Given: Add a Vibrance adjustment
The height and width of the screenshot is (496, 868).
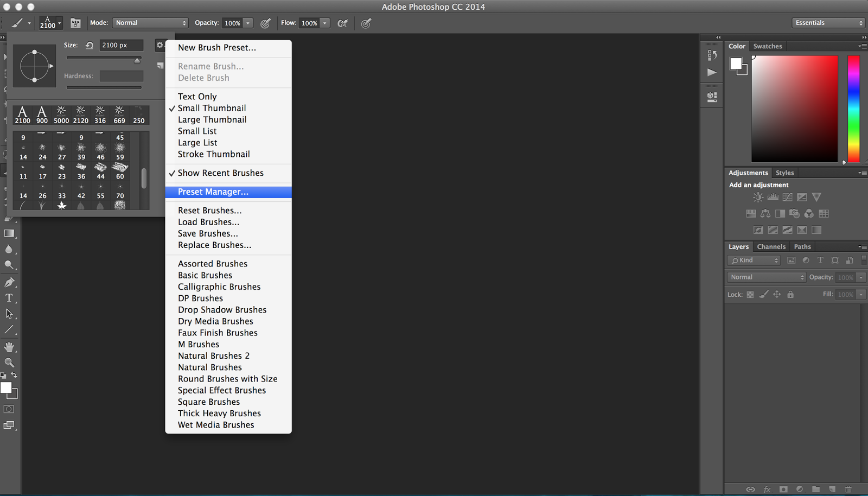Looking at the screenshot, I should (816, 197).
